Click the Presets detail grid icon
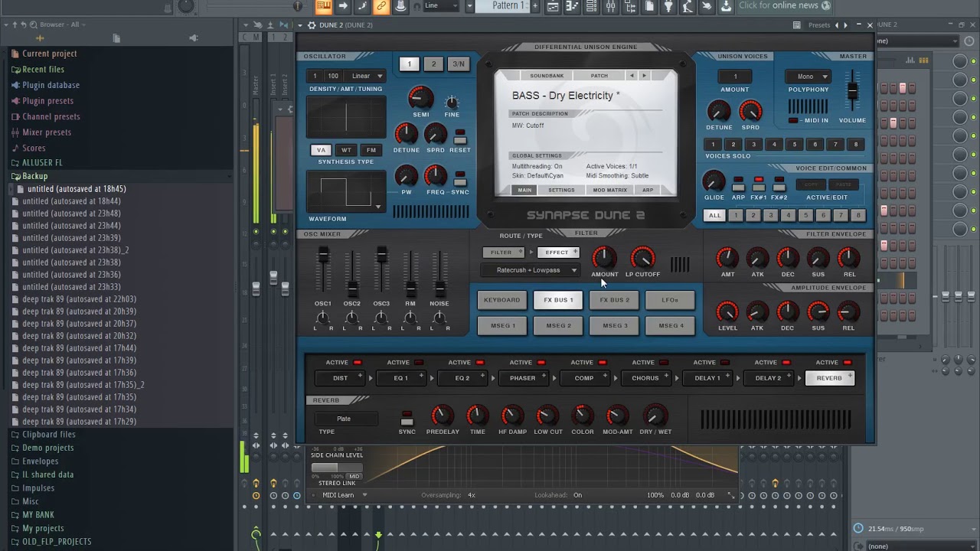 click(797, 25)
